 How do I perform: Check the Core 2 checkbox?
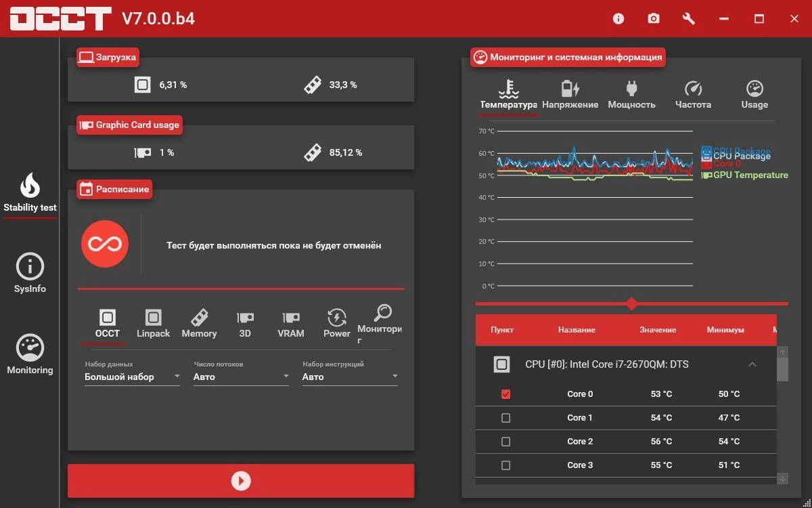(x=505, y=442)
